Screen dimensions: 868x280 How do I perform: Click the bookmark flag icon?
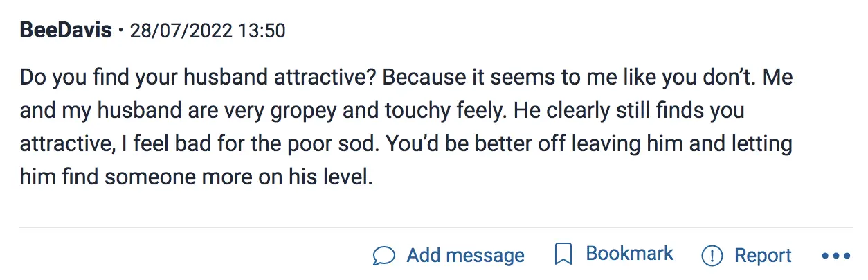(x=563, y=255)
